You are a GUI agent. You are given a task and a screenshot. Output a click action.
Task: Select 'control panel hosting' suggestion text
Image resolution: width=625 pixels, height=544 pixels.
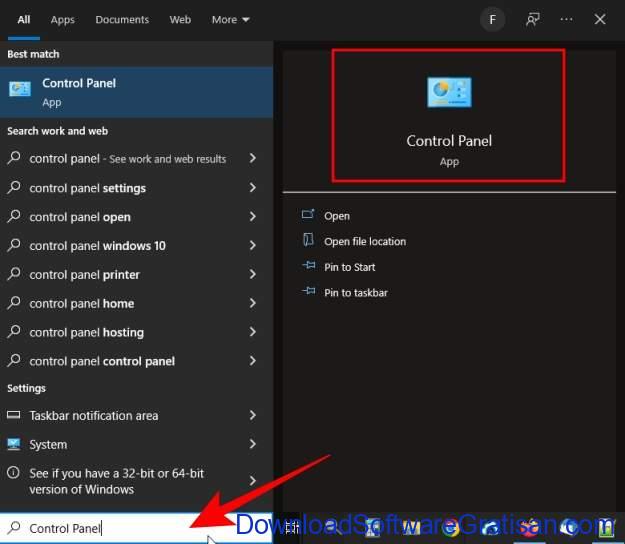pyautogui.click(x=86, y=332)
